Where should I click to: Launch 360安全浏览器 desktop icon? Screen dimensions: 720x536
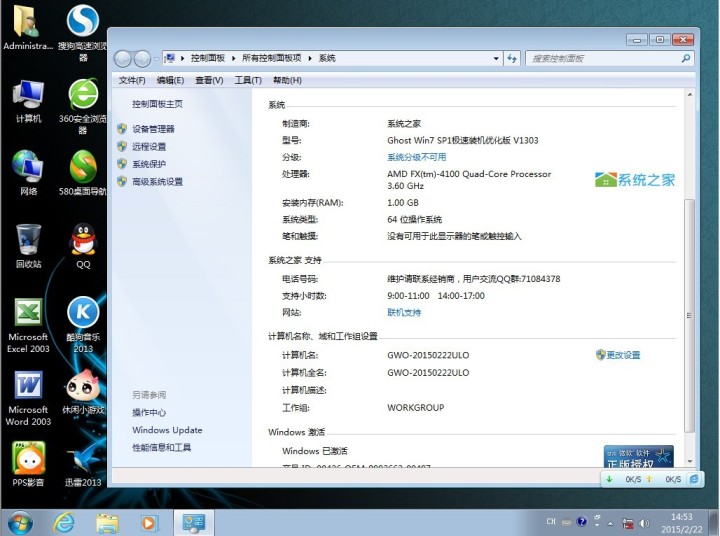(x=83, y=107)
